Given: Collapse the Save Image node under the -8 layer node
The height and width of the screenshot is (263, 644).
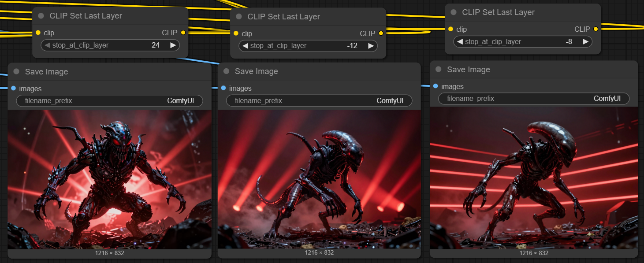Looking at the screenshot, I should tap(438, 69).
